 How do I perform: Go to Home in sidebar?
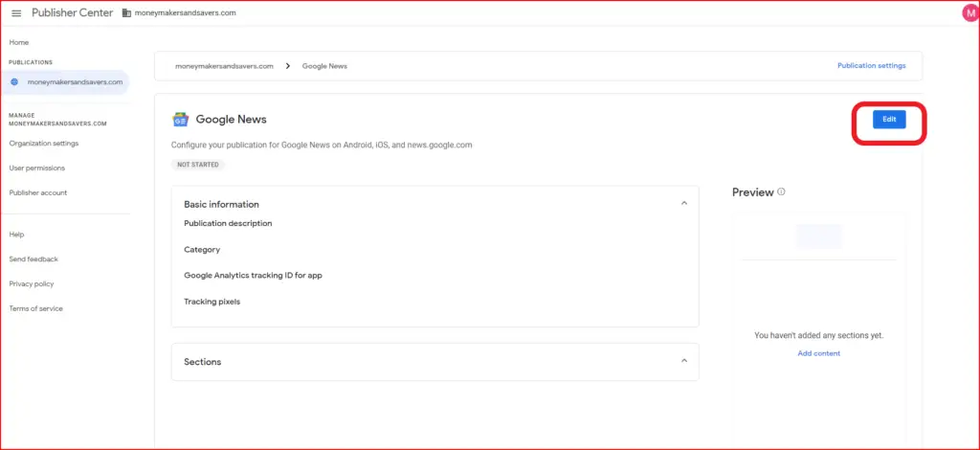19,42
